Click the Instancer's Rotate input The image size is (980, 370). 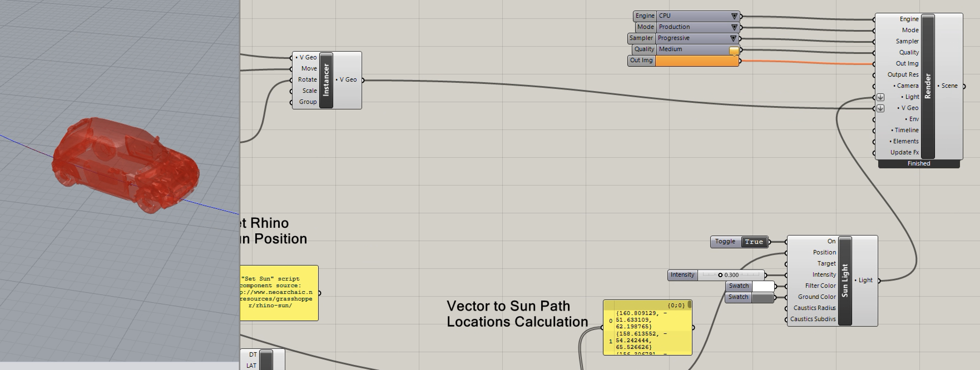307,79
